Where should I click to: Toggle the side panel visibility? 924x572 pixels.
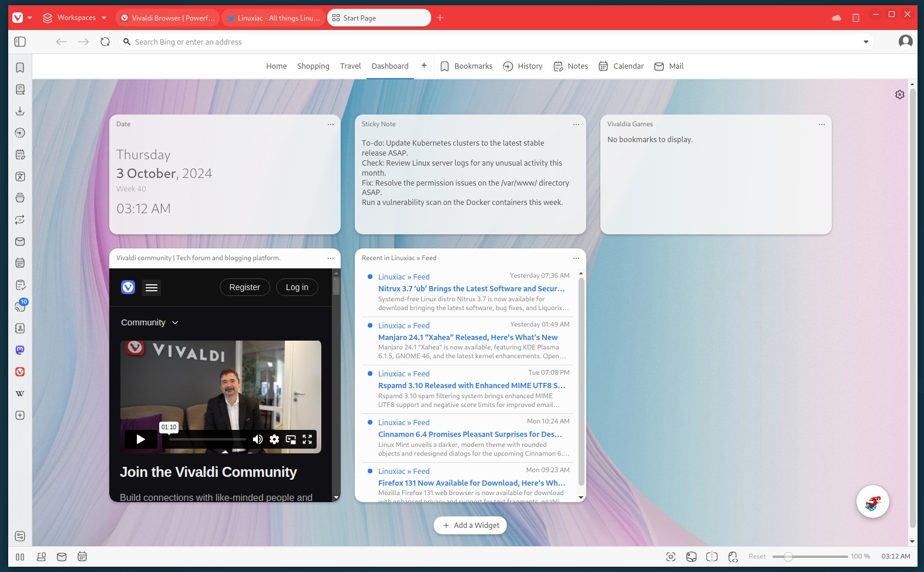point(20,42)
